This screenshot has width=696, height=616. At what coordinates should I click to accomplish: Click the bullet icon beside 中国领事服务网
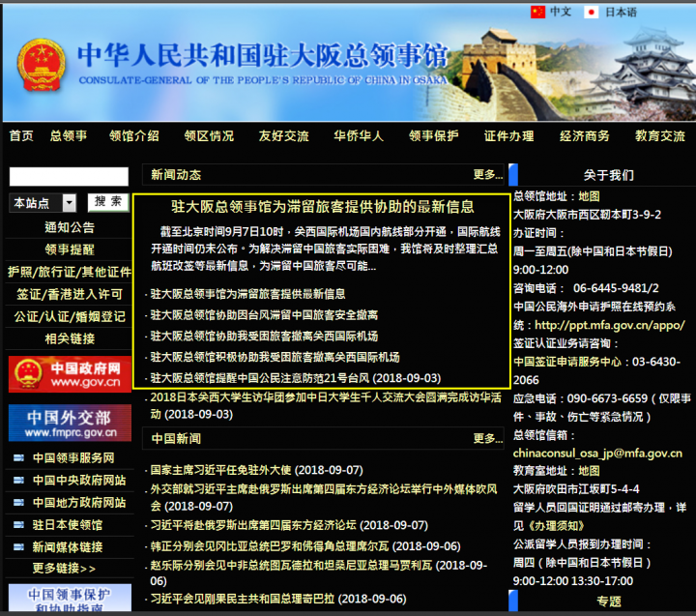point(18,458)
